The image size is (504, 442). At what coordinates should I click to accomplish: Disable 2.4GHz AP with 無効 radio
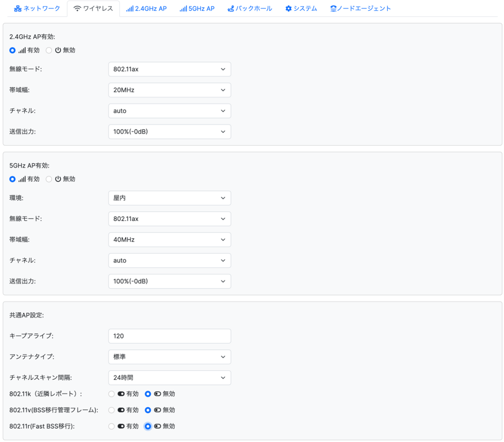49,51
